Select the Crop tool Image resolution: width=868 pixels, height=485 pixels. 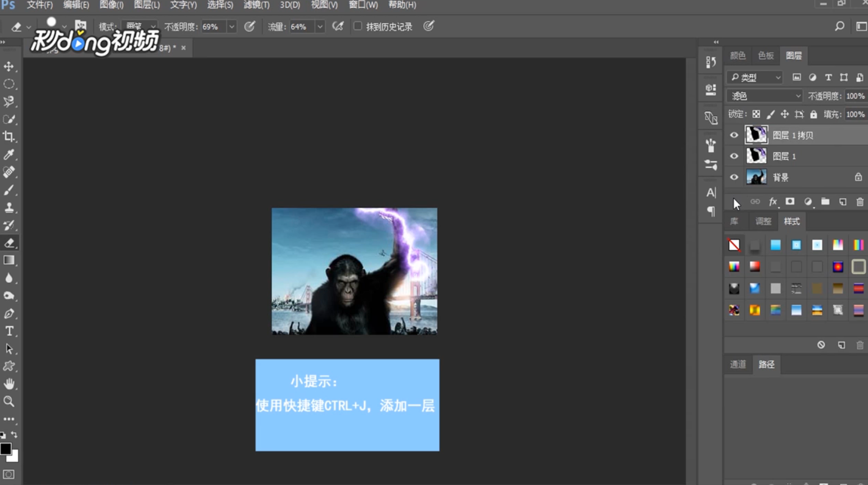point(9,137)
